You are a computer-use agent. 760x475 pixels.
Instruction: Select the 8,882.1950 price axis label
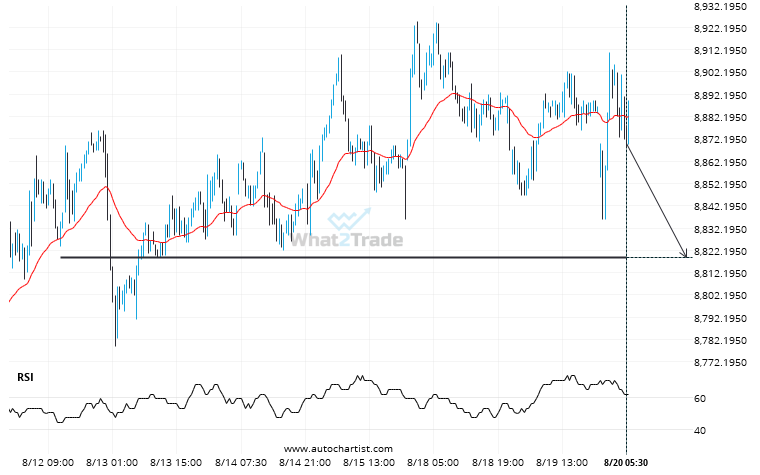(x=720, y=117)
